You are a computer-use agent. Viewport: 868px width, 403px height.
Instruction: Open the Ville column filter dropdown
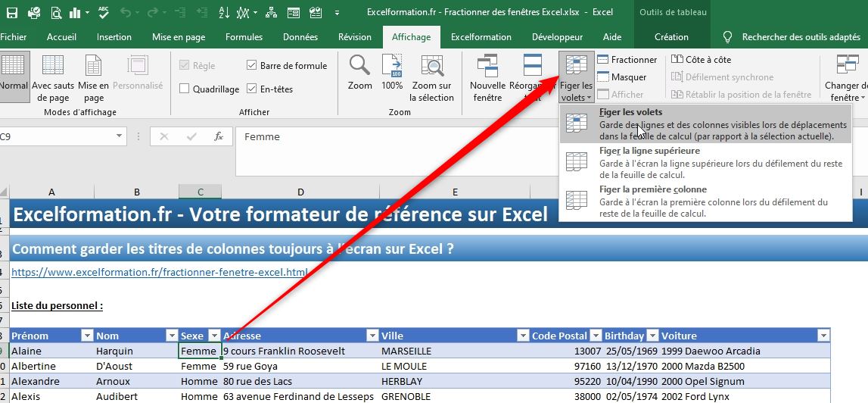pyautogui.click(x=523, y=336)
